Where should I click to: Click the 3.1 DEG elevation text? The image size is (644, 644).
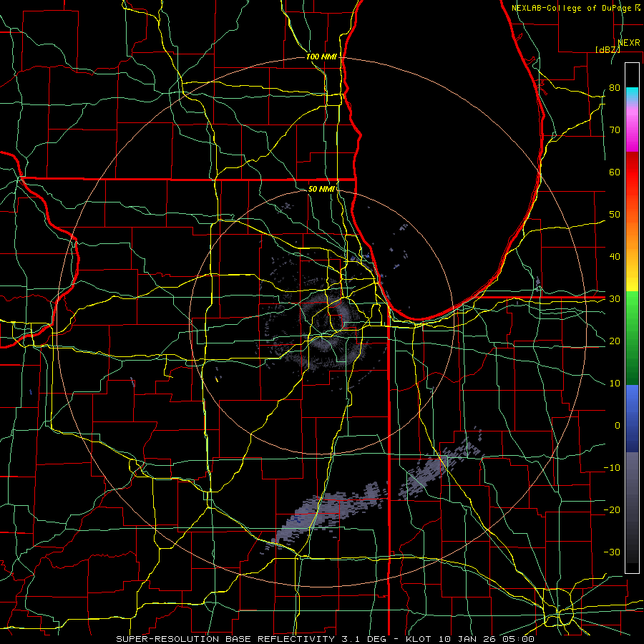tap(364, 639)
